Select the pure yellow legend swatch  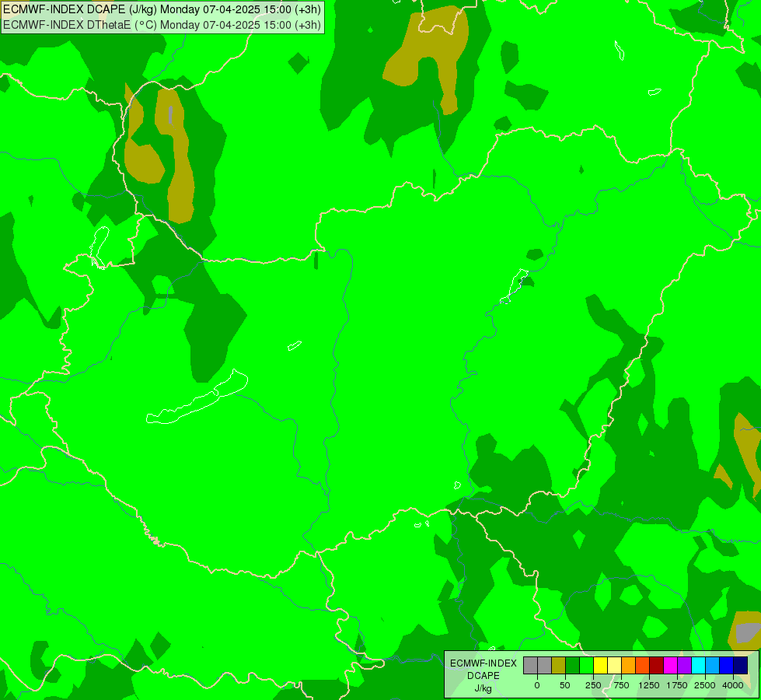pos(600,665)
